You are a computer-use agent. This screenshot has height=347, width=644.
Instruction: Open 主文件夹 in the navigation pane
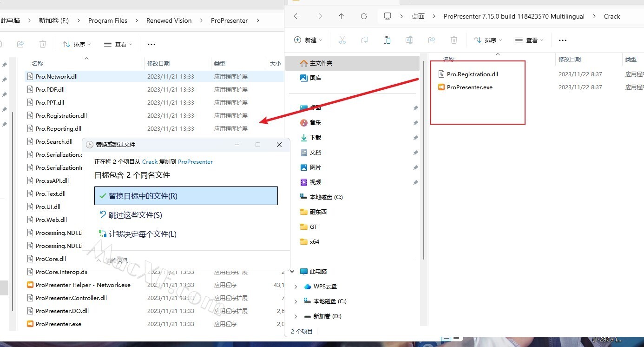[352, 63]
